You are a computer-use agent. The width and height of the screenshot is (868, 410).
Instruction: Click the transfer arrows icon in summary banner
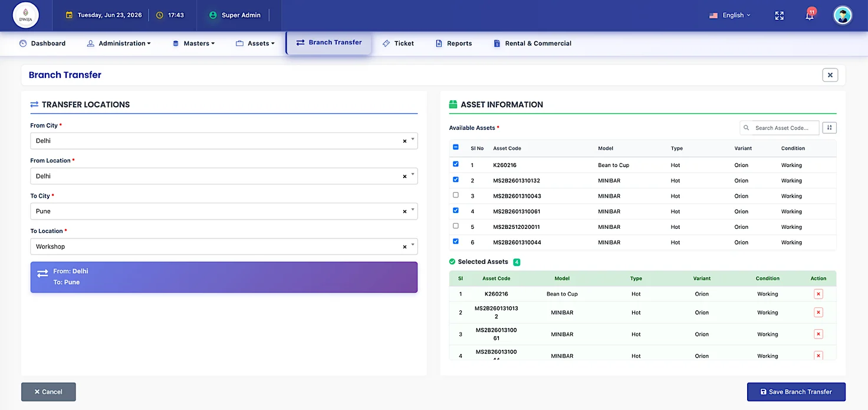42,274
